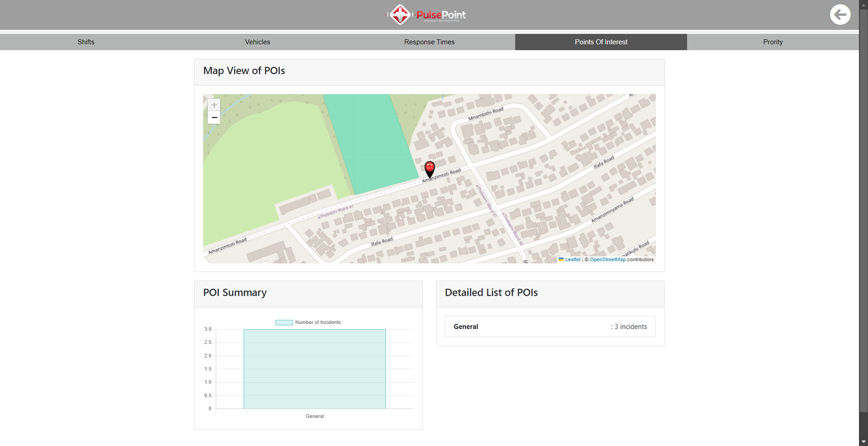
Task: Zoom in on the map
Action: coord(214,105)
